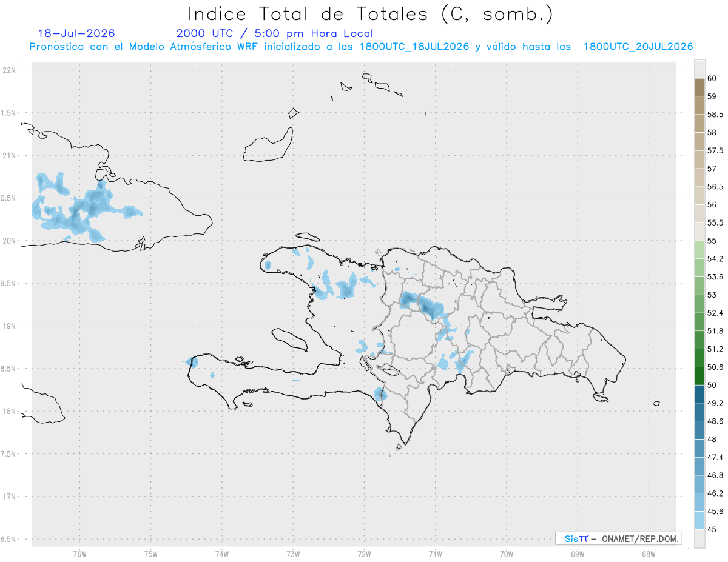
Task: Click the colorbar value 51.2
Action: point(715,349)
